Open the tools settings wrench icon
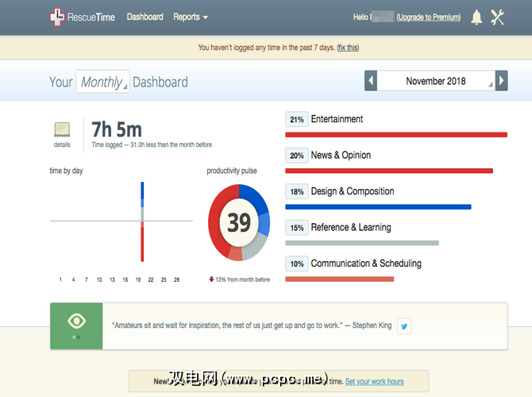532x397 pixels. pos(498,17)
